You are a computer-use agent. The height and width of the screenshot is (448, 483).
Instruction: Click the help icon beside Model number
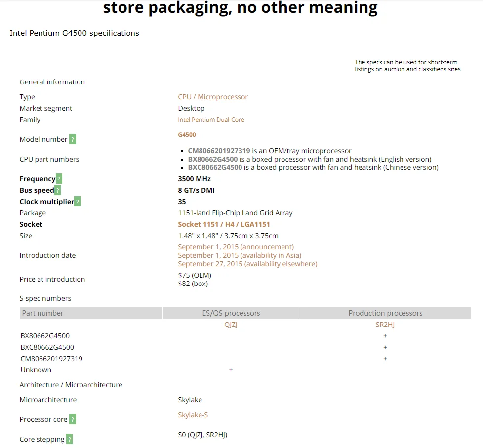[x=73, y=139]
